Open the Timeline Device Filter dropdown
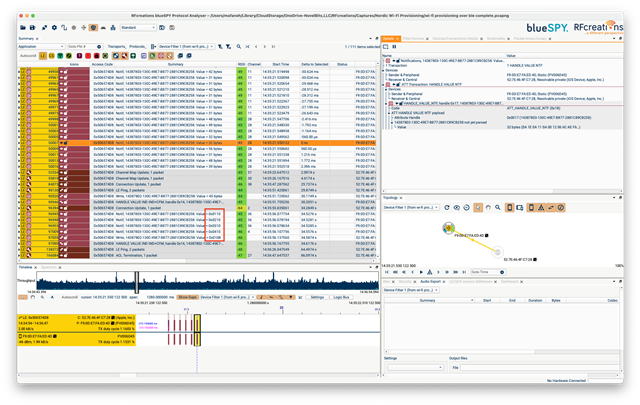The image size is (640, 405). point(227,297)
